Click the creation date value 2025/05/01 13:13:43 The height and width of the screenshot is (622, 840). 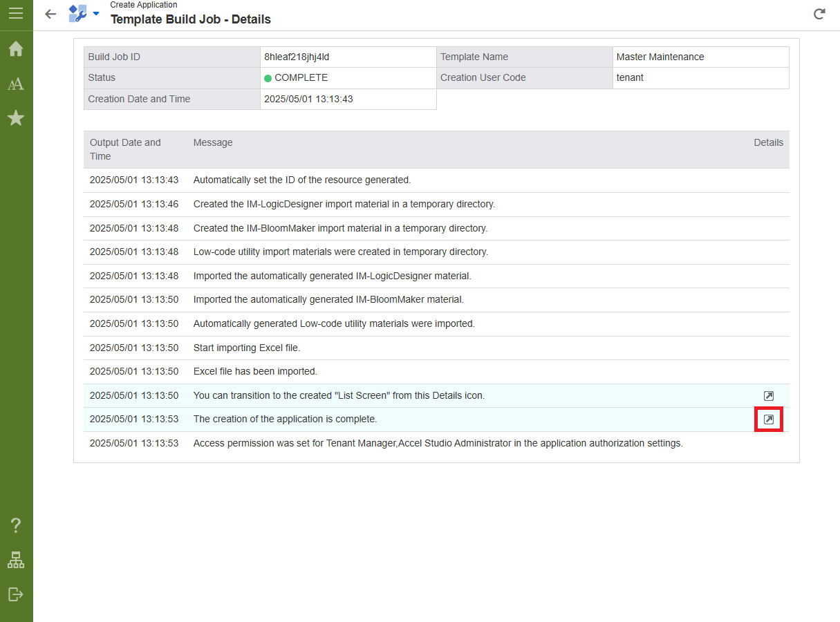pos(308,99)
